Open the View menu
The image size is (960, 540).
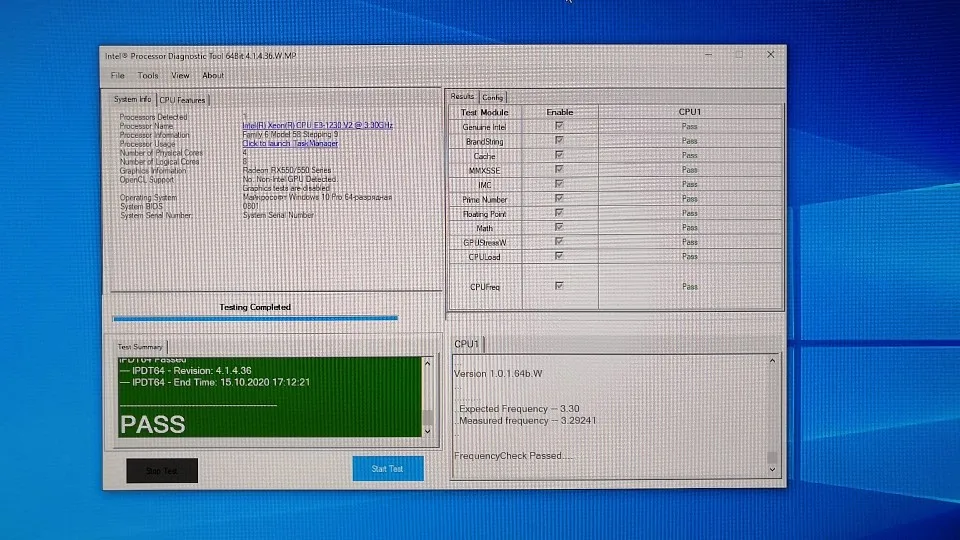coord(180,75)
